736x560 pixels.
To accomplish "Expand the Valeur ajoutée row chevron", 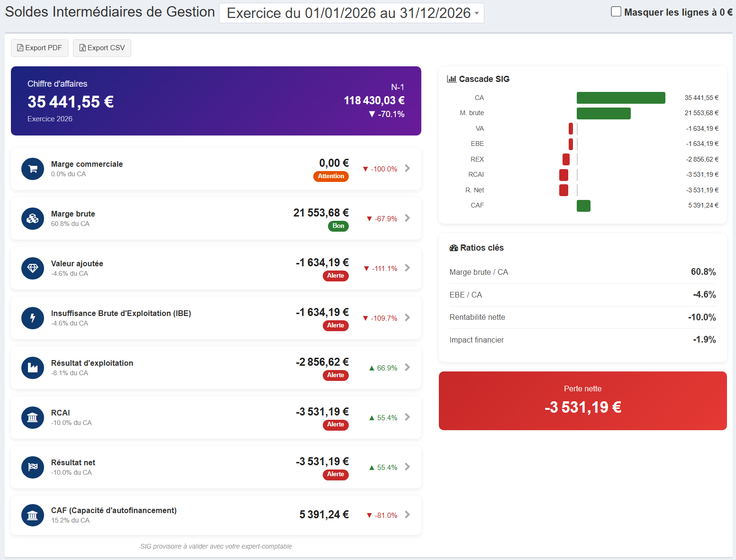I will [408, 268].
